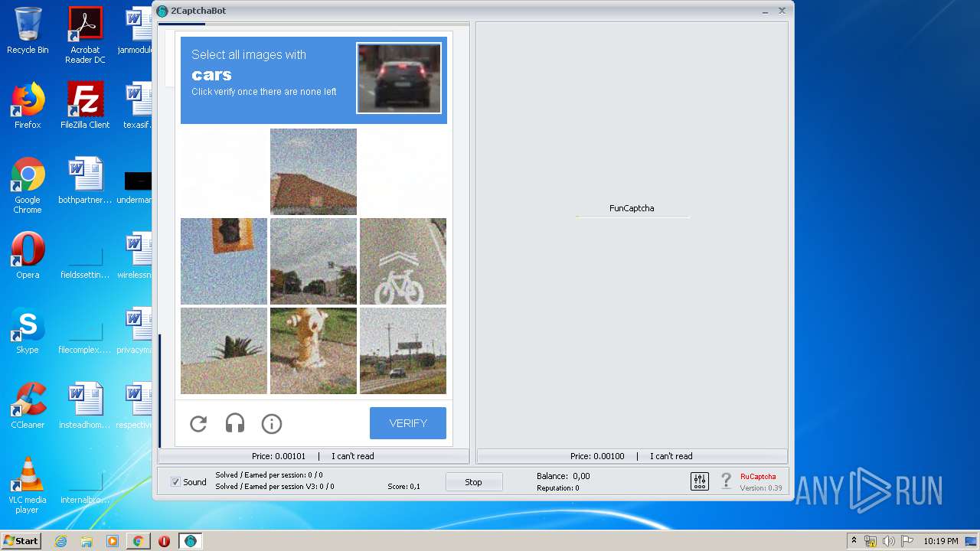Switch to audio challenge headphones icon
The width and height of the screenshot is (980, 551).
(235, 423)
